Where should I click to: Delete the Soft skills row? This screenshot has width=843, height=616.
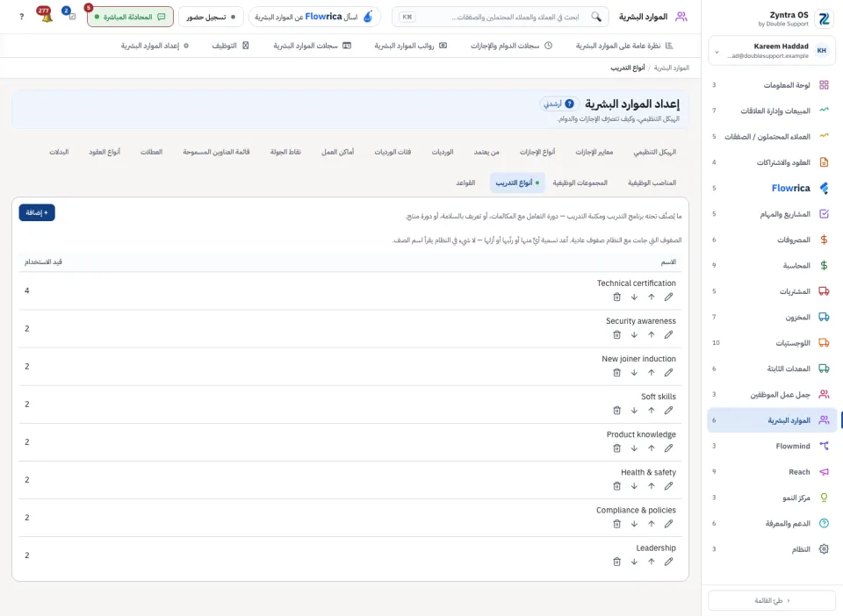click(x=616, y=411)
